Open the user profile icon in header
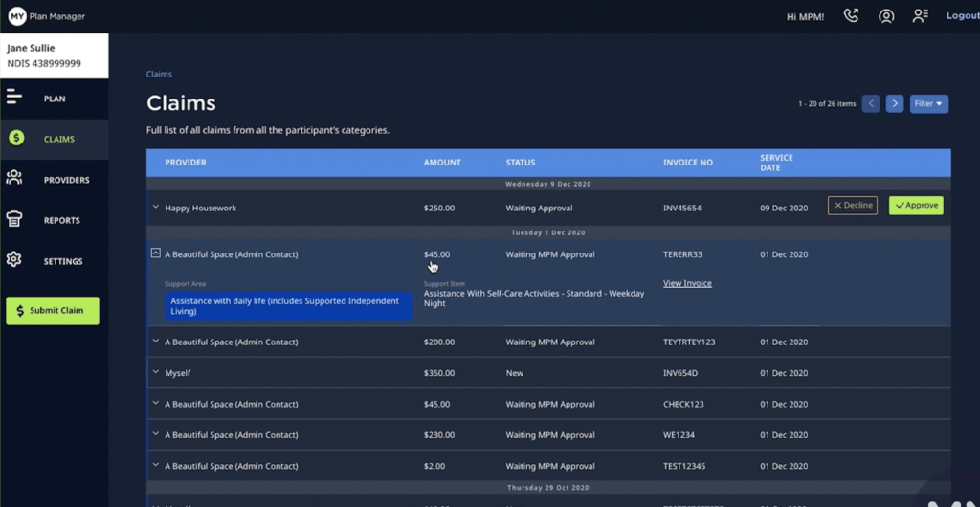Viewport: 980px width, 507px height. [886, 16]
